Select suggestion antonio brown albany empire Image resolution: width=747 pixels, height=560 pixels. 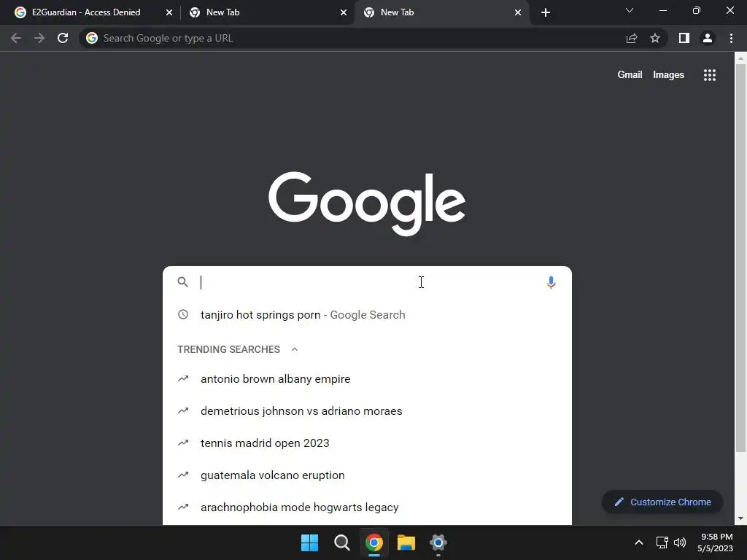(367, 379)
